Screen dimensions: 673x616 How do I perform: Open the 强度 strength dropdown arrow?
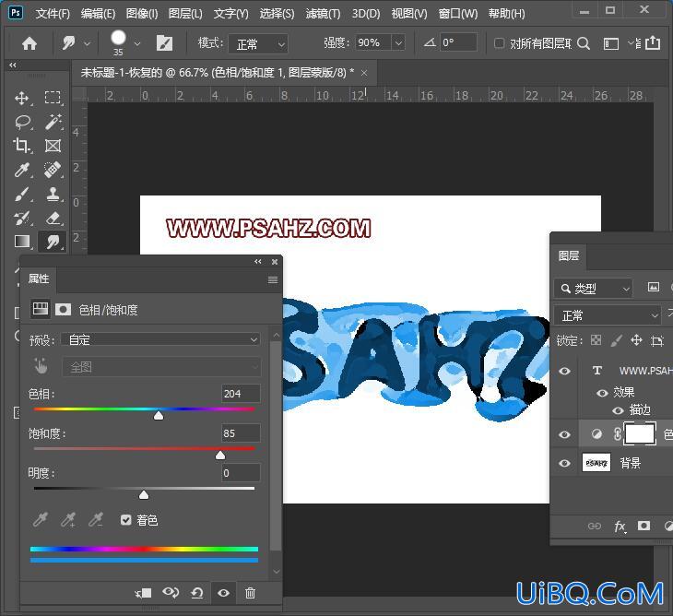tap(399, 43)
